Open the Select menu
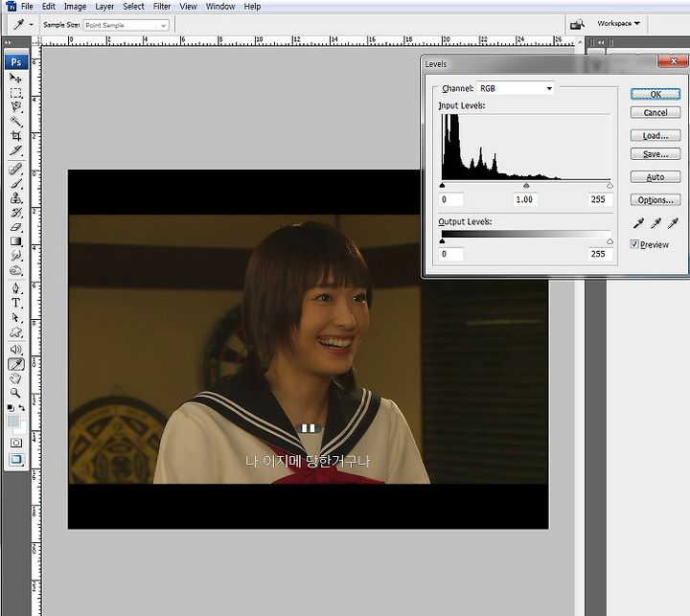The width and height of the screenshot is (690, 616). coord(133,7)
